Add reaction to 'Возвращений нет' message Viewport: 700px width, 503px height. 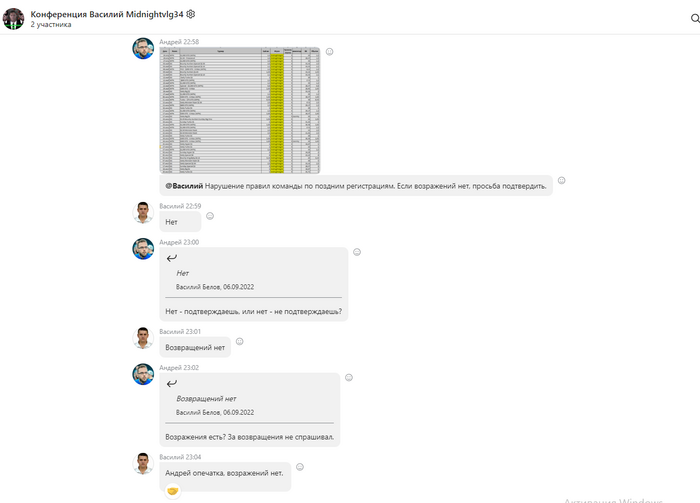[239, 341]
